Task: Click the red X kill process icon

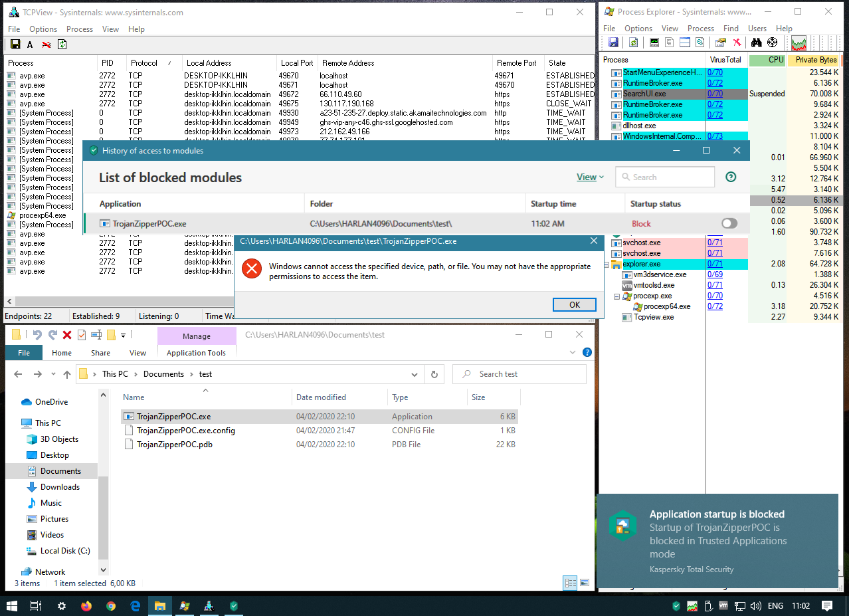Action: [x=737, y=43]
